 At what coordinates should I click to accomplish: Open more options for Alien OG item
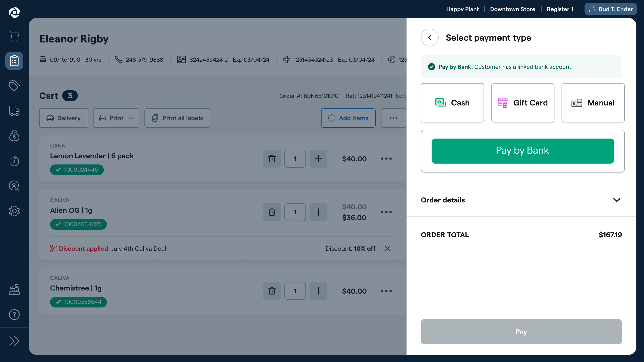tap(386, 212)
